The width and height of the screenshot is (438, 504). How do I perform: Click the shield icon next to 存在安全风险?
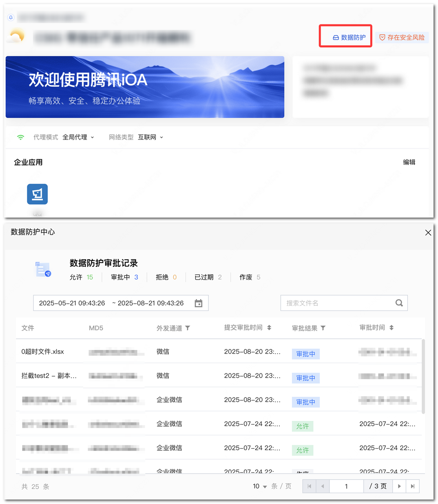(x=382, y=37)
